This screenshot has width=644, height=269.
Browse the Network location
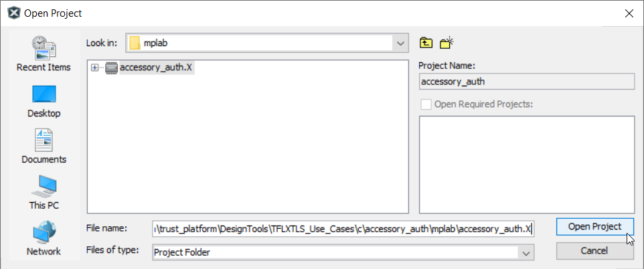click(44, 239)
